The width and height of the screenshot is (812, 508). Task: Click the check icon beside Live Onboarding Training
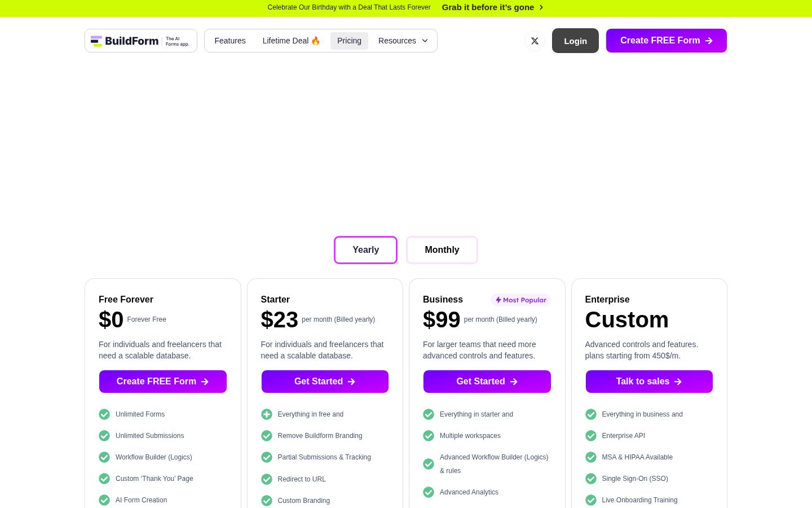point(591,500)
